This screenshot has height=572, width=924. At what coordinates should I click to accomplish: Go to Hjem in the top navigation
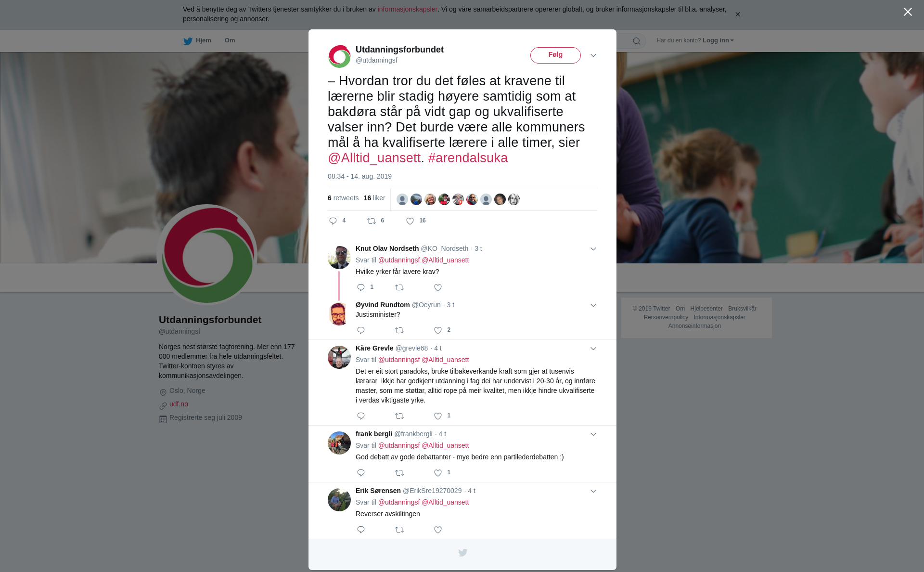point(197,41)
